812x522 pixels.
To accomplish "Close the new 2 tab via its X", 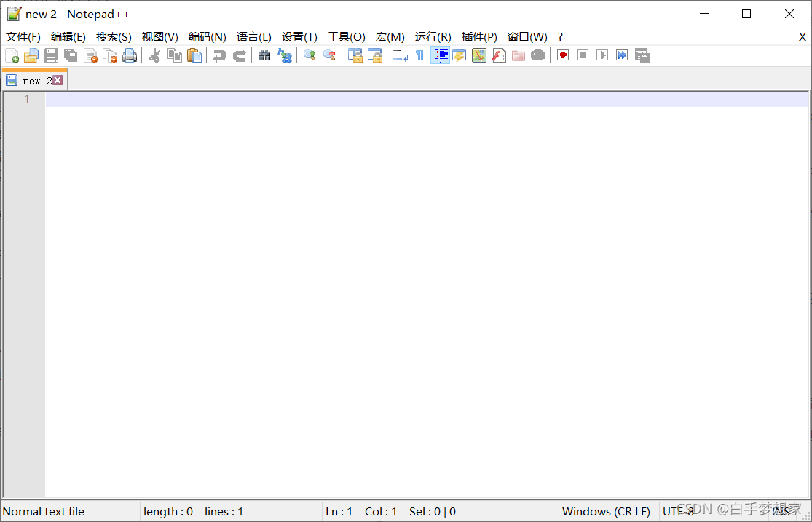I will [x=58, y=80].
